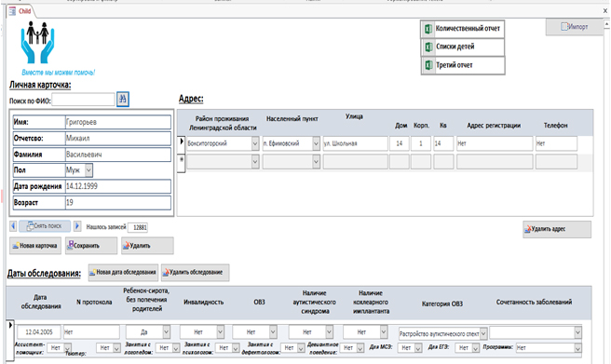Click the Корп. field with value 1

(421, 143)
